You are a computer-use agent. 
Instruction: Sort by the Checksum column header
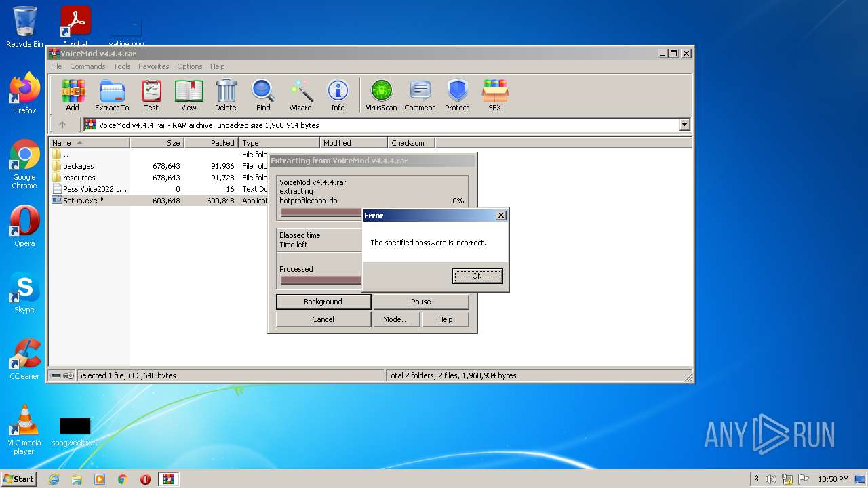click(411, 142)
